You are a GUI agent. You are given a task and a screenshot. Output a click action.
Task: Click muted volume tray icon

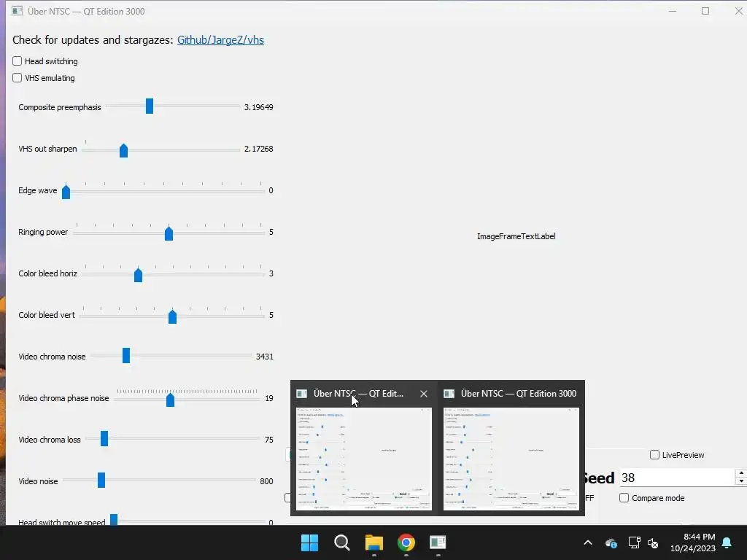pos(653,542)
